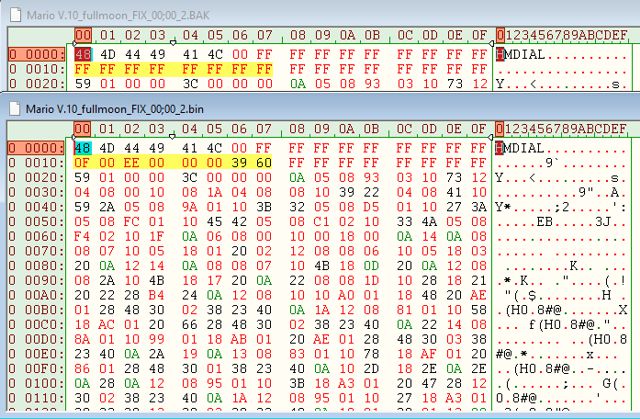The image size is (640, 419).
Task: Select byte 1A in row 0030 of bin window
Action: point(214,192)
